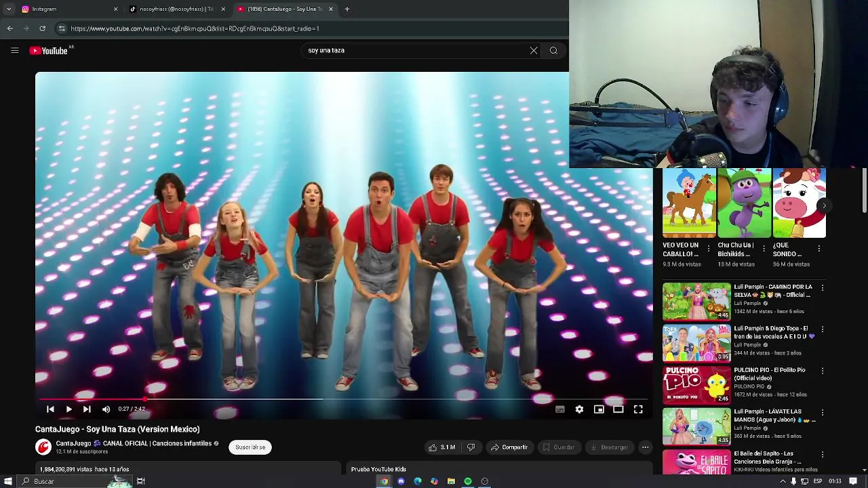The height and width of the screenshot is (488, 868).
Task: Open the player settings gear
Action: (579, 409)
